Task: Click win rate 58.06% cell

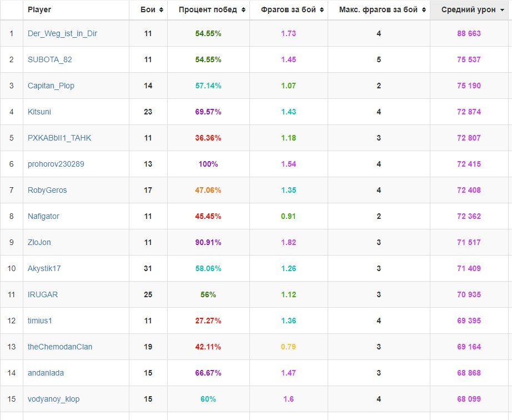Action: point(208,269)
